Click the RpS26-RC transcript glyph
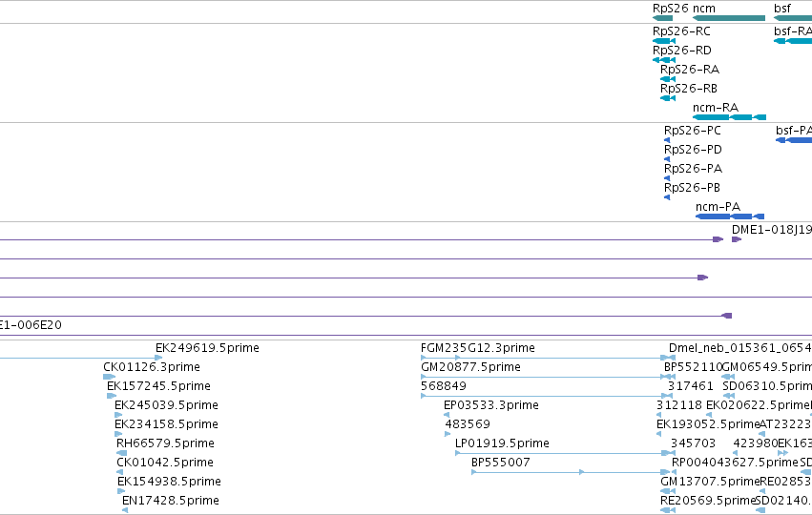Image resolution: width=812 pixels, height=515 pixels. [664, 41]
